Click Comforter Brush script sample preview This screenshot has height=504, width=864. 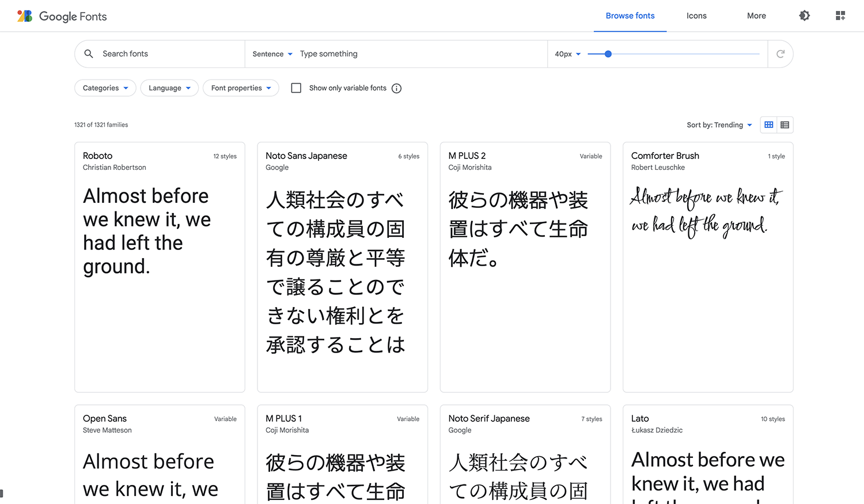[x=707, y=212]
